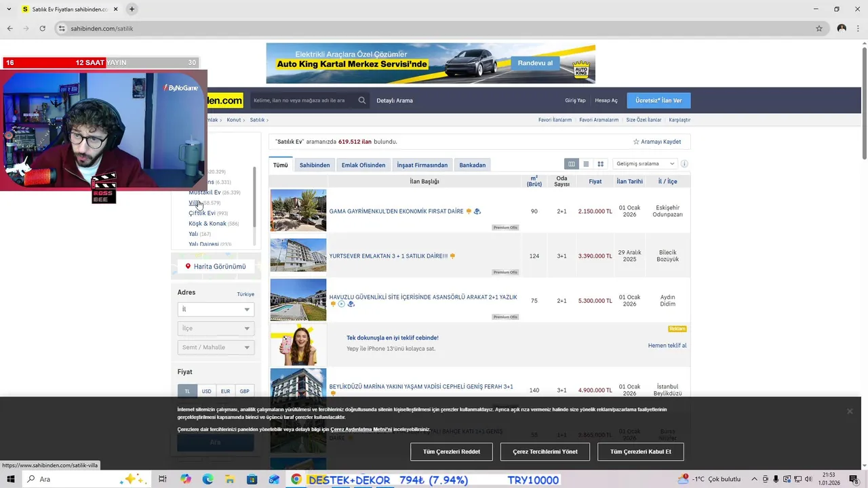Click Ücretsiz İlan Ver button

tap(658, 100)
